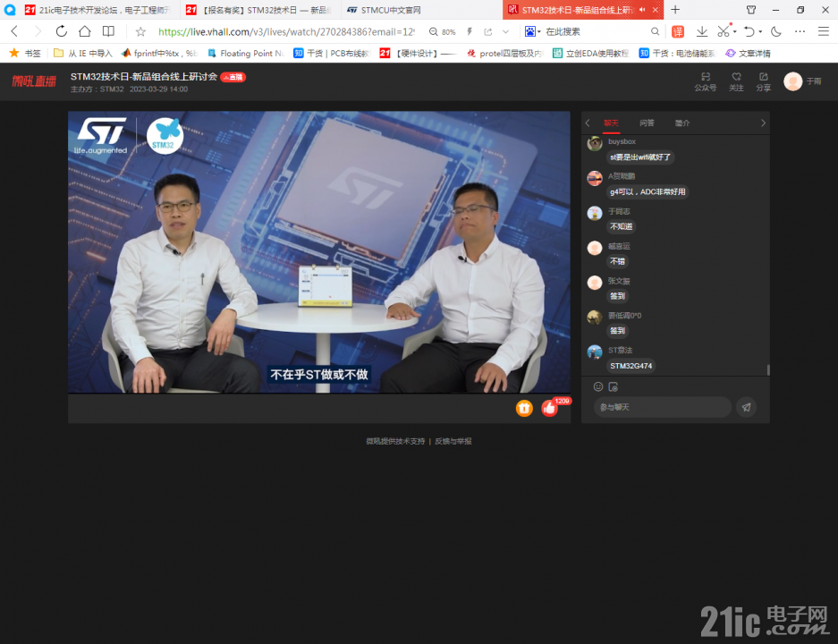The image size is (838, 644).
Task: Open the browser hamburger main menu
Action: pos(824,31)
